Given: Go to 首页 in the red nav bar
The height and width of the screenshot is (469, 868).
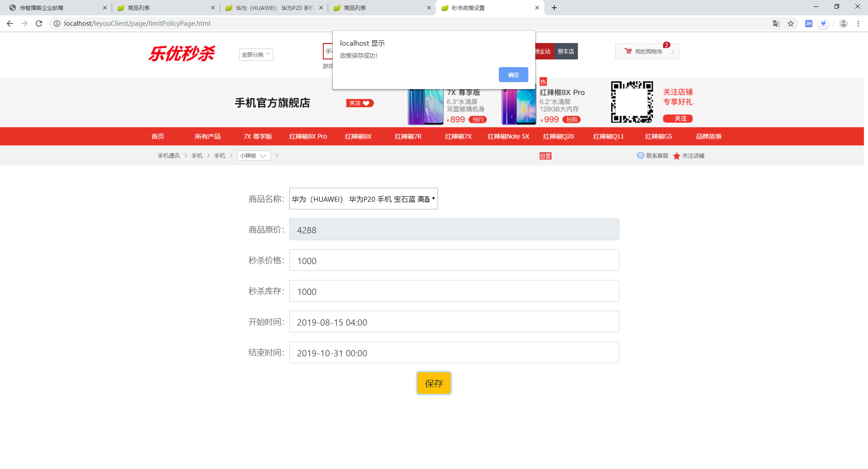Looking at the screenshot, I should pyautogui.click(x=158, y=136).
